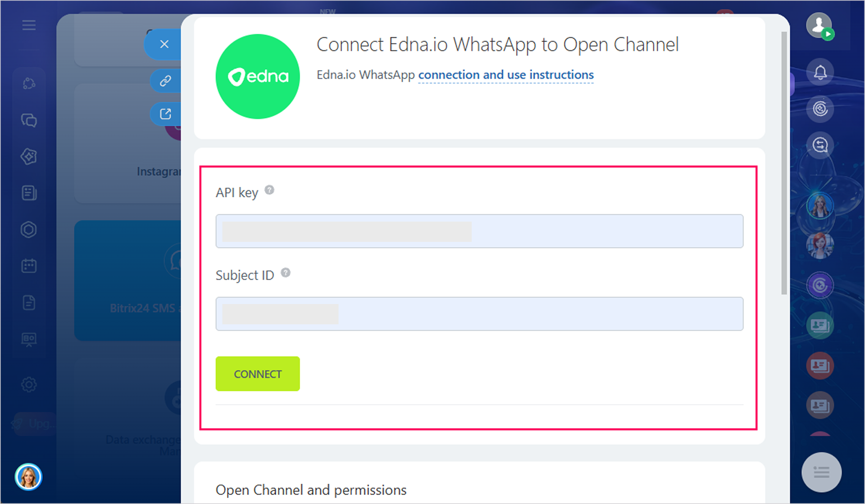Image resolution: width=865 pixels, height=504 pixels.
Task: Open the tasks list icon in left sidebar
Action: point(29,193)
